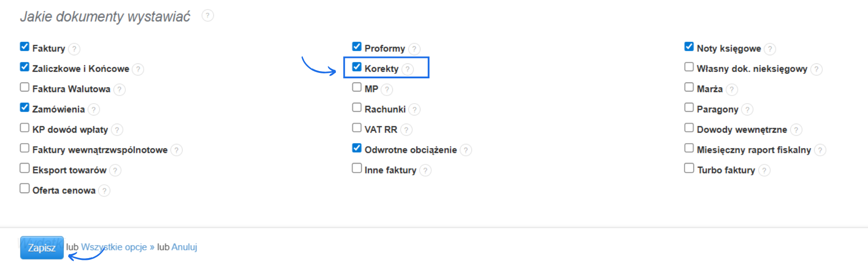Open help for Faktura Walutowa
The width and height of the screenshot is (868, 264).
(119, 89)
